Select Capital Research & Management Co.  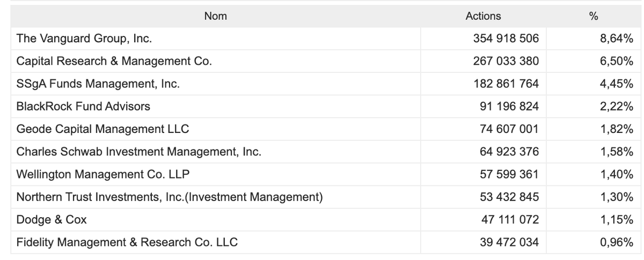114,61
